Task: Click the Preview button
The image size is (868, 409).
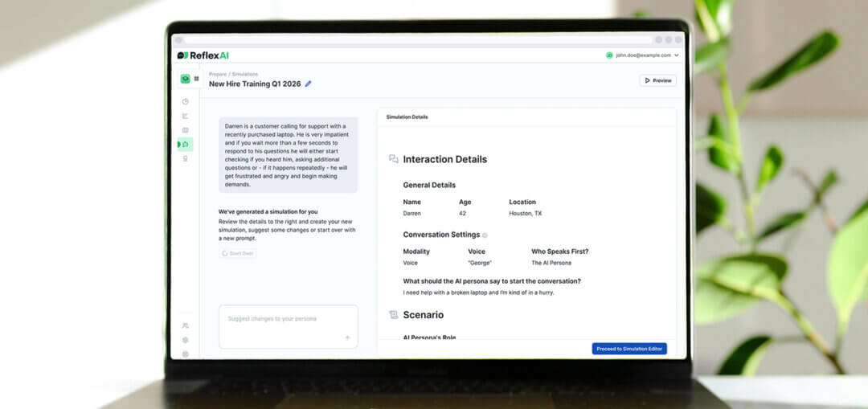Action: [x=657, y=80]
